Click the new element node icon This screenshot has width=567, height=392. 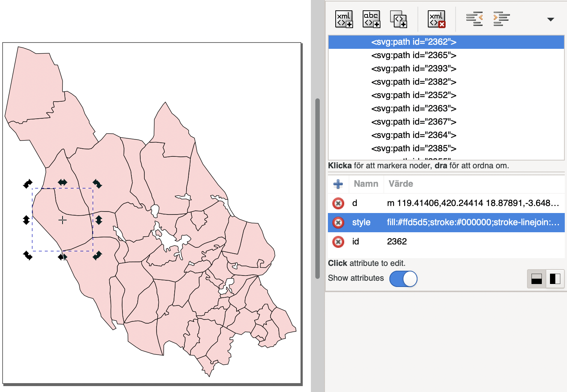click(344, 19)
